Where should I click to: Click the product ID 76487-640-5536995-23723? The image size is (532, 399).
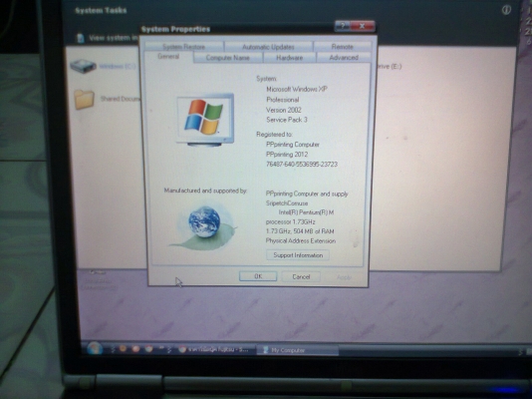click(x=302, y=165)
